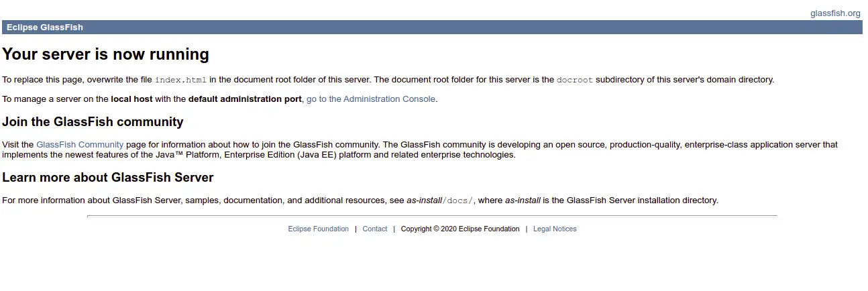
Task: Click the 'Join the GlassFish community' heading
Action: tap(93, 122)
